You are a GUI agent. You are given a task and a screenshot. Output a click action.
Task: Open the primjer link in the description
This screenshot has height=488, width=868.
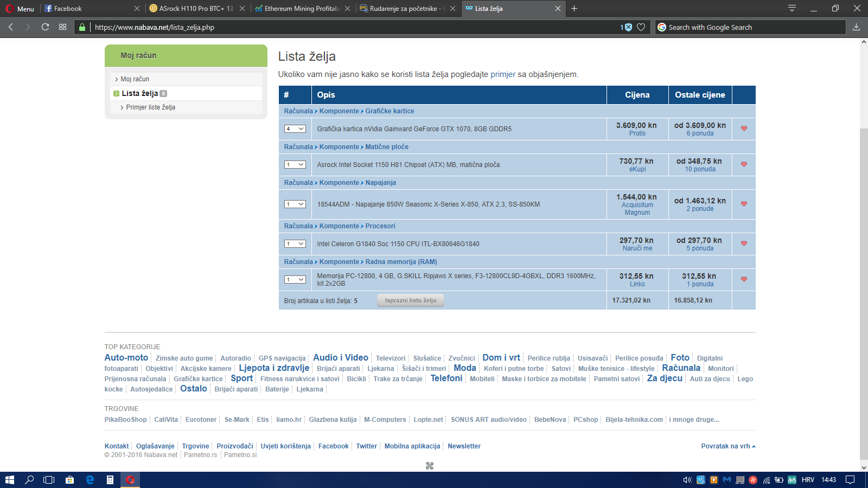tap(502, 74)
